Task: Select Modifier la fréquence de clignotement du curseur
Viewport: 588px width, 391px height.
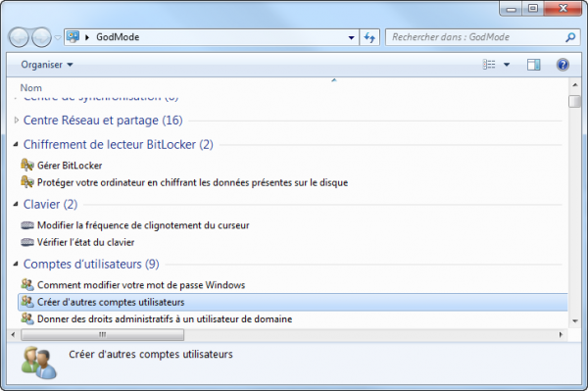Action: tap(143, 225)
